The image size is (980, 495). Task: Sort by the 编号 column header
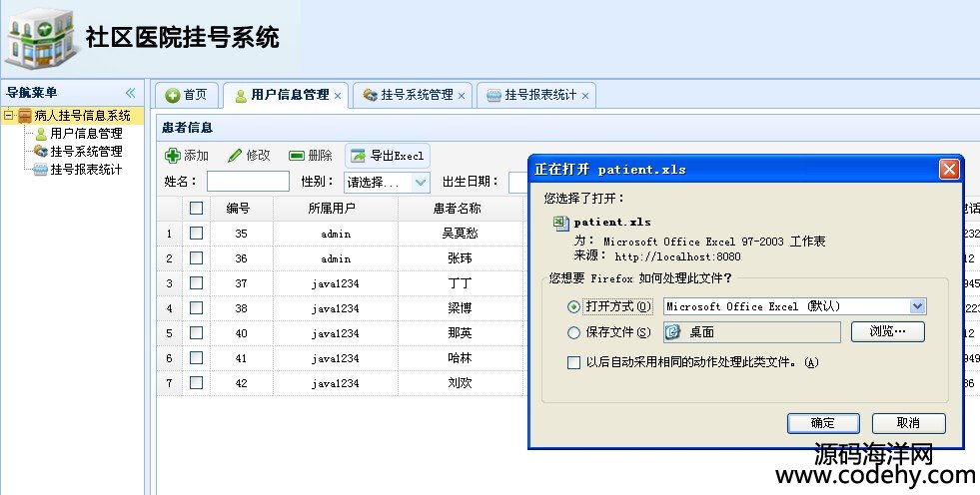click(x=241, y=209)
